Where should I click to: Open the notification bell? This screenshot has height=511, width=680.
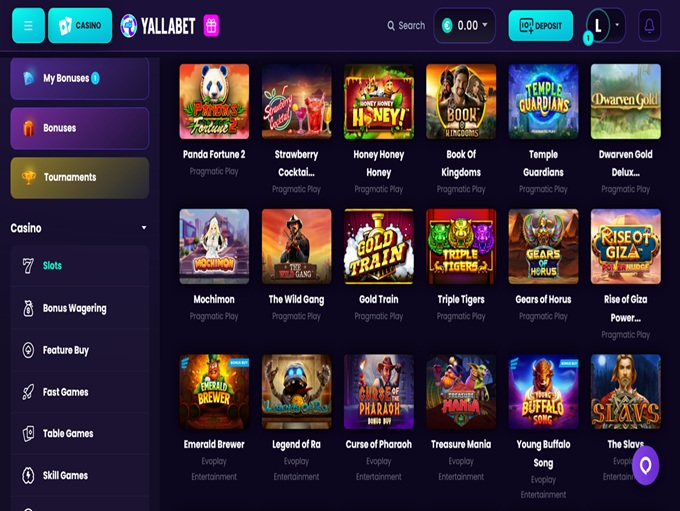coord(649,26)
